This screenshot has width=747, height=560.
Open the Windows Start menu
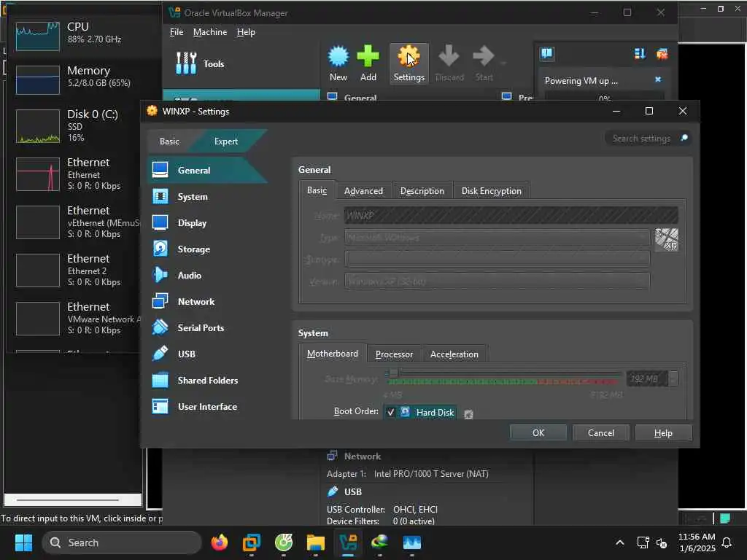pyautogui.click(x=23, y=542)
